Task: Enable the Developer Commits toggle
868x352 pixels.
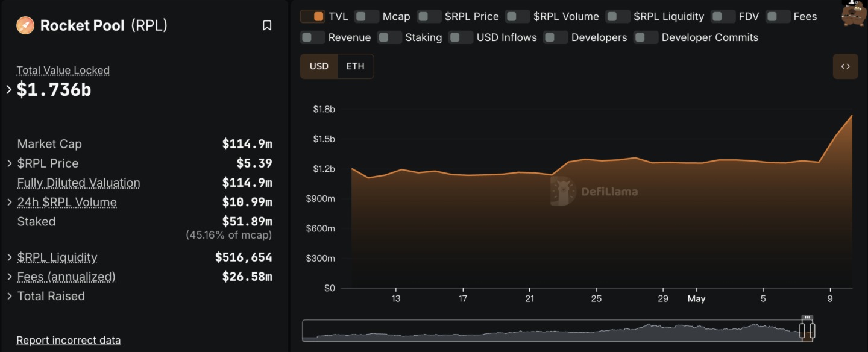Action: (646, 37)
